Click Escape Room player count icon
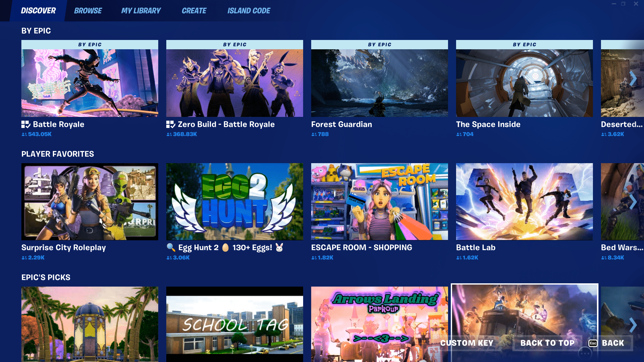Image resolution: width=644 pixels, height=362 pixels. tap(314, 258)
